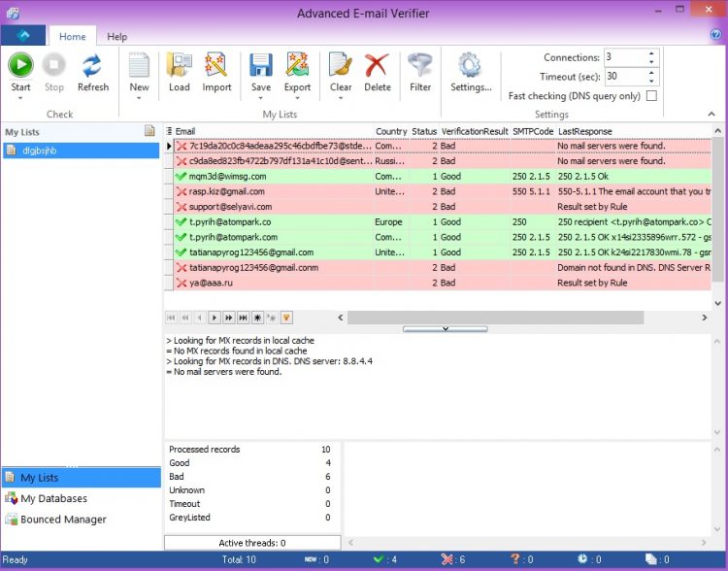Click the red X bad count status icon
This screenshot has height=571, width=728.
447,559
